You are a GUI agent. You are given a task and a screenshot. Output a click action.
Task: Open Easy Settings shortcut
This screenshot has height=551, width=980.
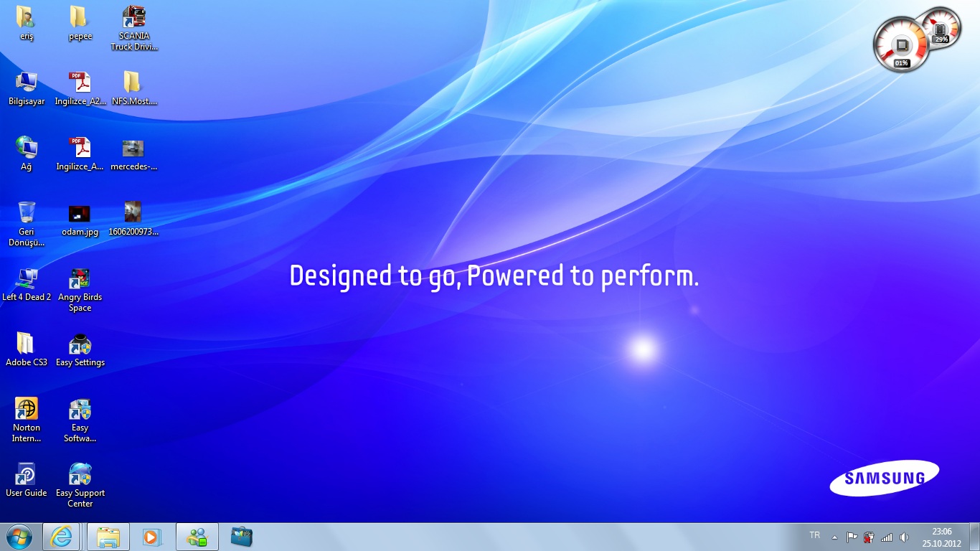click(80, 349)
